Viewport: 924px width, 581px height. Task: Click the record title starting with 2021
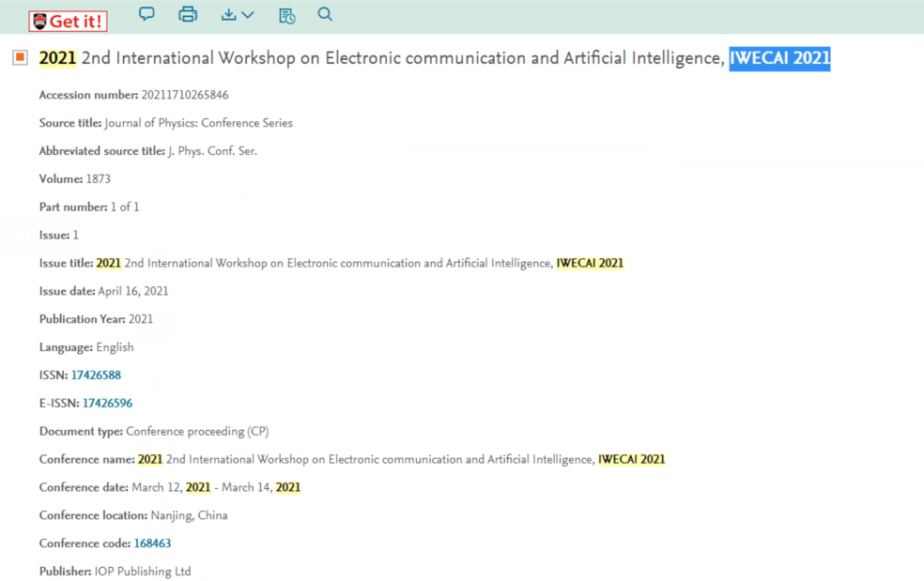(435, 58)
